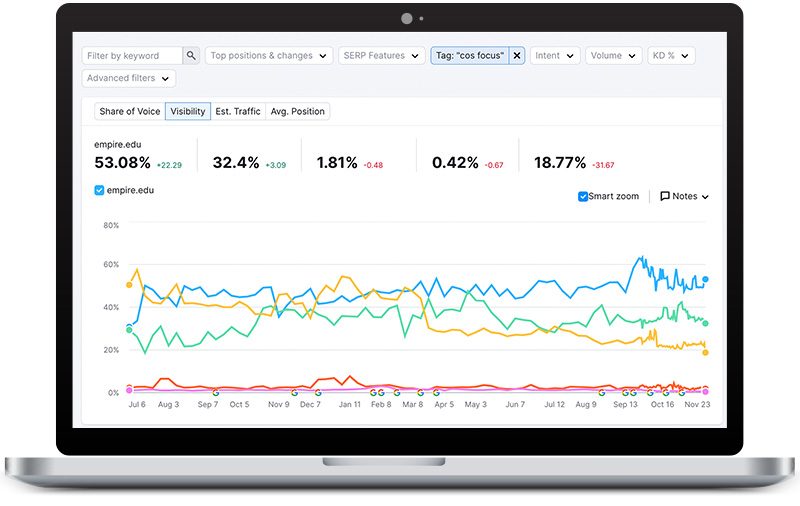The width and height of the screenshot is (800, 506).
Task: Click the search magnifier icon
Action: [191, 56]
